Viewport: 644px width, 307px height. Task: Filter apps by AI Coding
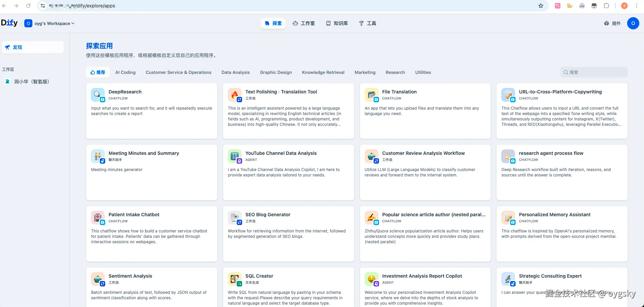point(125,72)
